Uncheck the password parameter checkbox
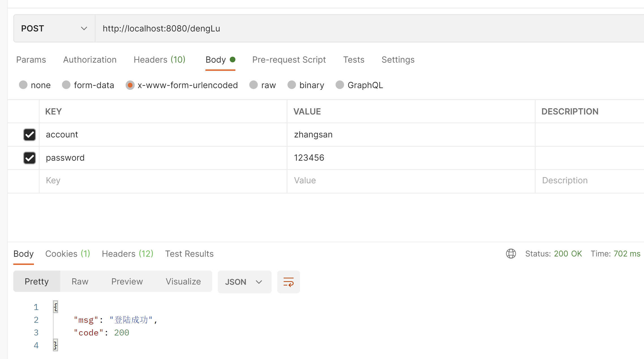 tap(29, 158)
